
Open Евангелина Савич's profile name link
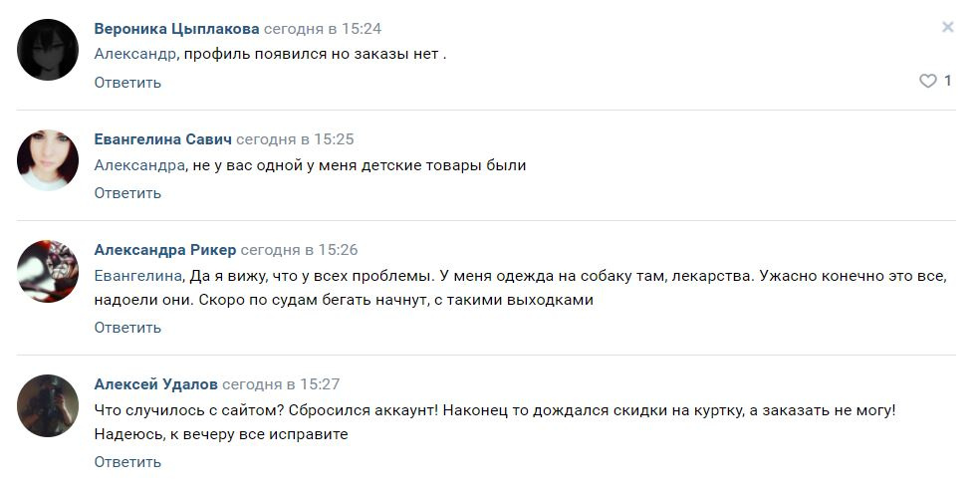162,139
